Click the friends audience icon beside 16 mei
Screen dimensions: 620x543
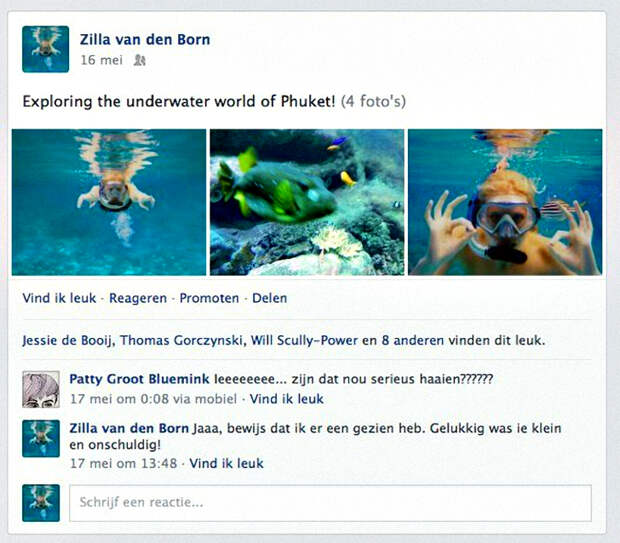point(140,60)
